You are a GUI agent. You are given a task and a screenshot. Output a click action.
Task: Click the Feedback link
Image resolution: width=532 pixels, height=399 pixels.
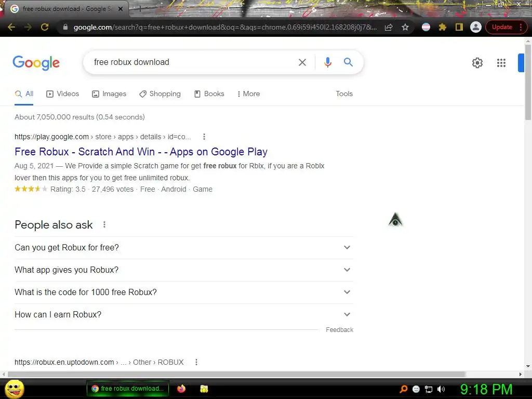[x=339, y=330]
